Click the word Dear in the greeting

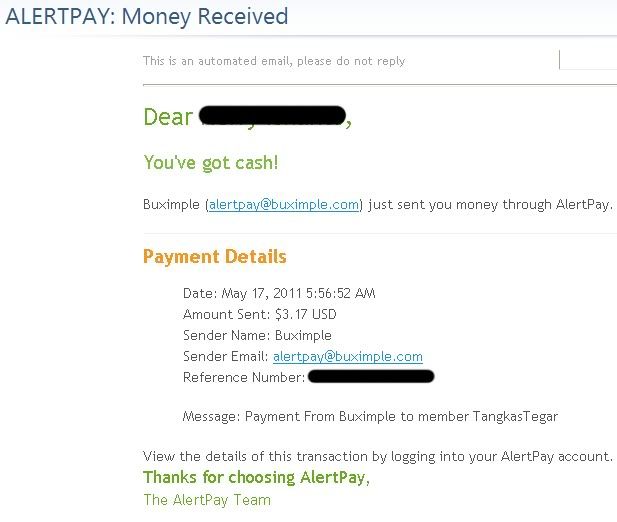[x=168, y=117]
